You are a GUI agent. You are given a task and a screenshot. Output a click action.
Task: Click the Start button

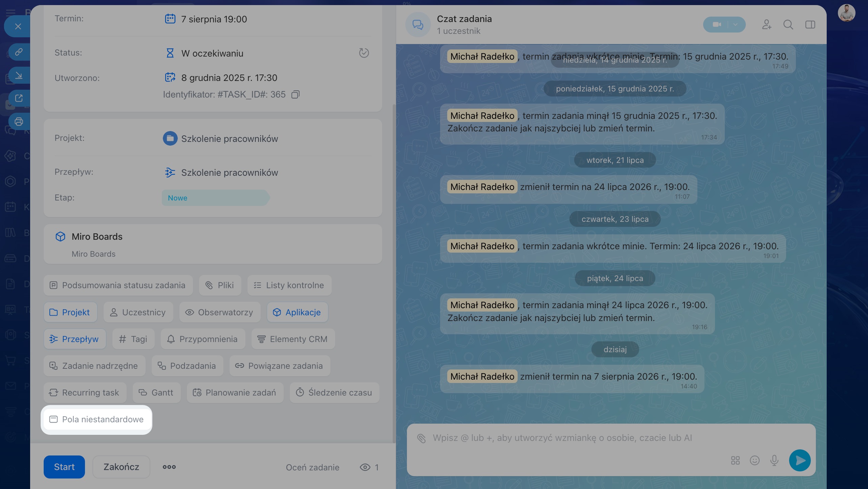(64, 467)
